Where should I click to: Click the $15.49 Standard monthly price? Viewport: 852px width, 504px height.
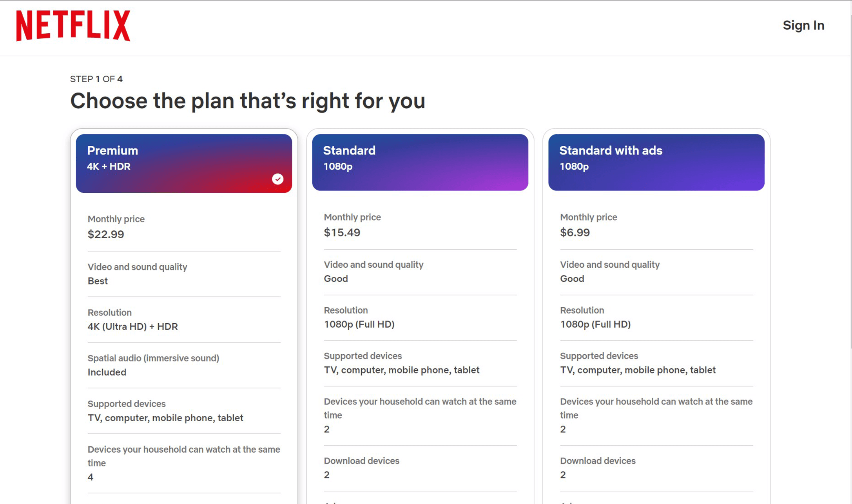342,233
